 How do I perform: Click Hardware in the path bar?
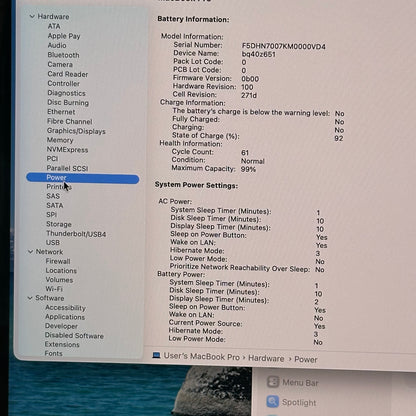coord(266,358)
